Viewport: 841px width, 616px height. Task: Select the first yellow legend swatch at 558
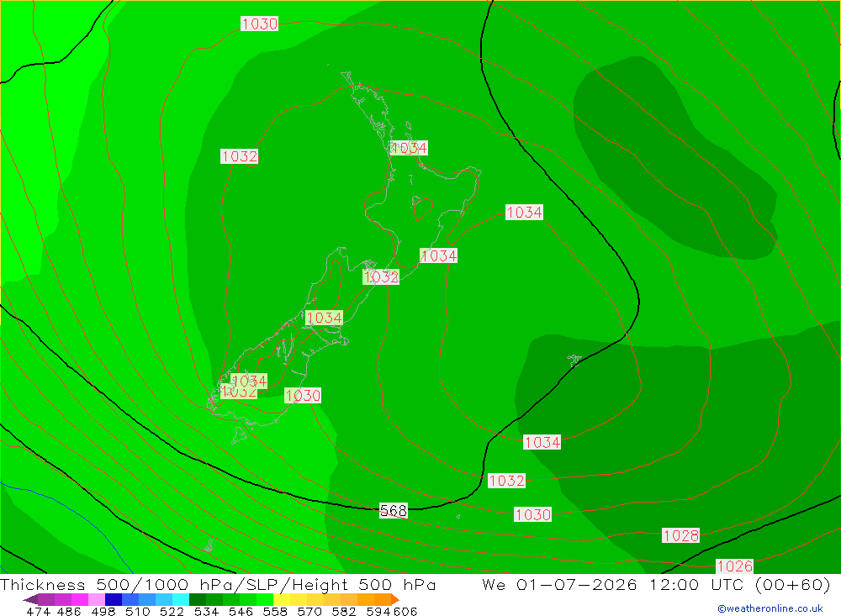[282, 599]
